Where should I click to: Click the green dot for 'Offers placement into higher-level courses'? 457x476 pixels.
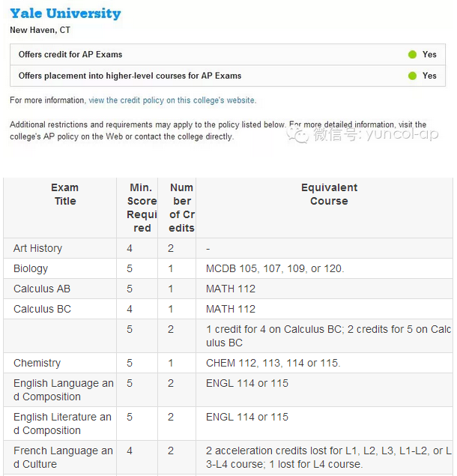(412, 76)
